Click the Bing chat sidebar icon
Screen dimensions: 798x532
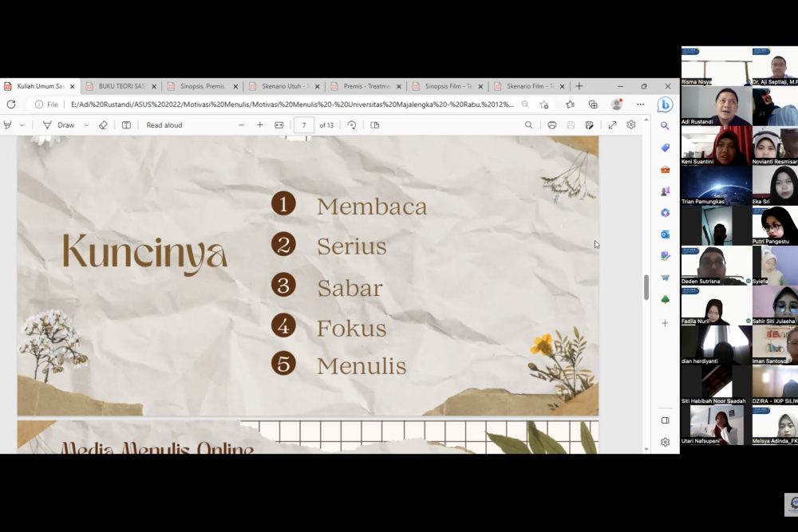click(x=665, y=104)
